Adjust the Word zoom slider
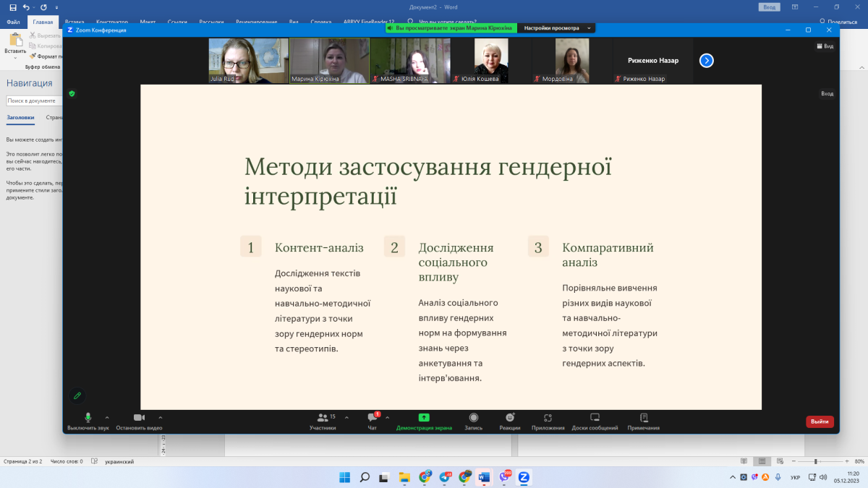Viewport: 868px width, 488px height. (x=815, y=461)
